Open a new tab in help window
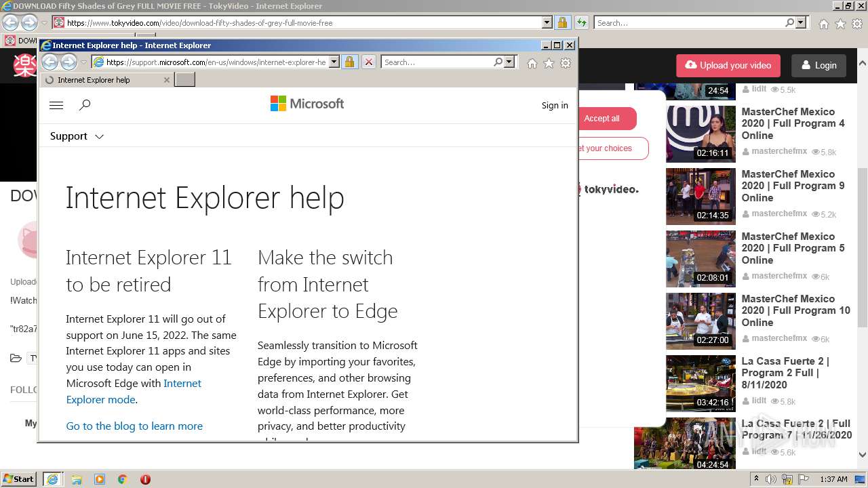The width and height of the screenshot is (868, 488). [x=184, y=80]
